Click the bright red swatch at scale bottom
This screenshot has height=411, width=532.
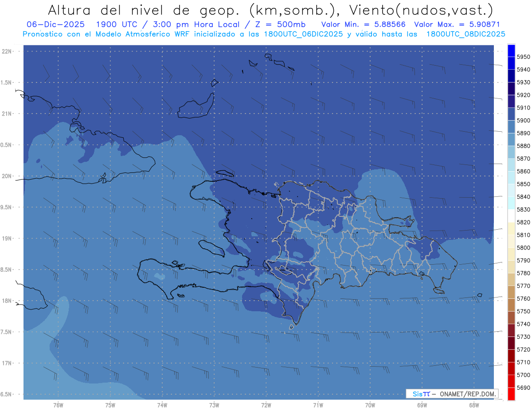pyautogui.click(x=511, y=394)
